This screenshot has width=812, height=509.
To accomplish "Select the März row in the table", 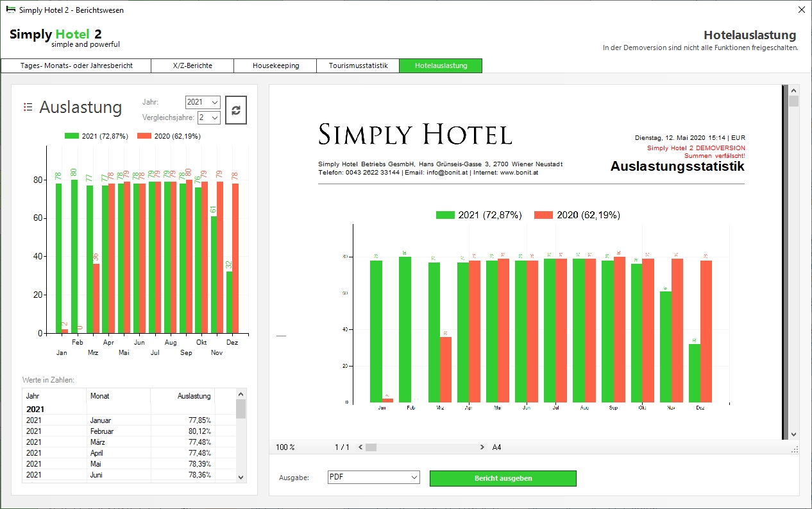I will 129,442.
